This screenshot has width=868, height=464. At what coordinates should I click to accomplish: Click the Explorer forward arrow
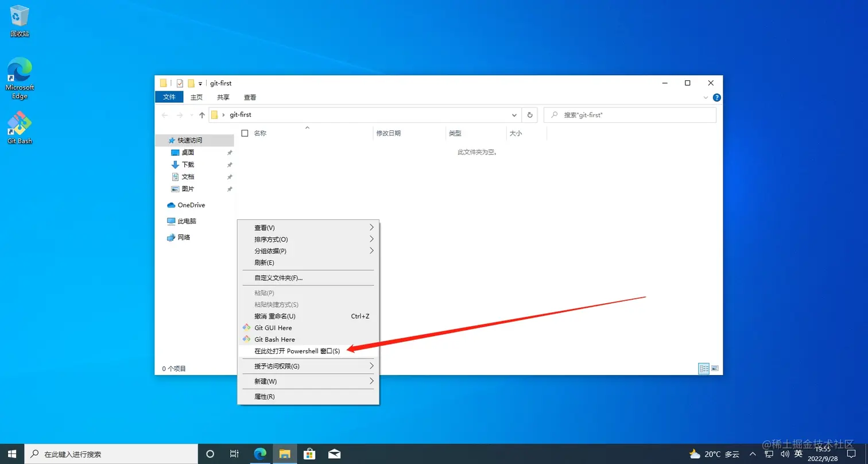coord(180,115)
